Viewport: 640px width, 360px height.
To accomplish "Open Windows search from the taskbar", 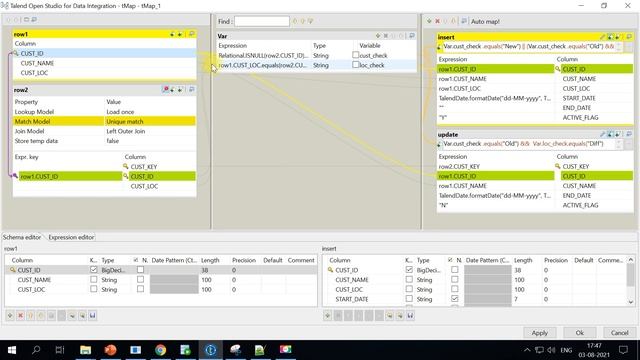I will coord(36,350).
